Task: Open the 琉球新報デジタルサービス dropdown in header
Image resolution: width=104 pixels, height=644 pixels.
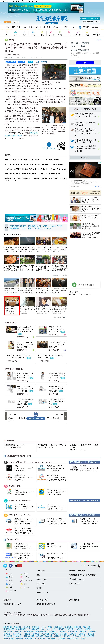Action: (90, 18)
